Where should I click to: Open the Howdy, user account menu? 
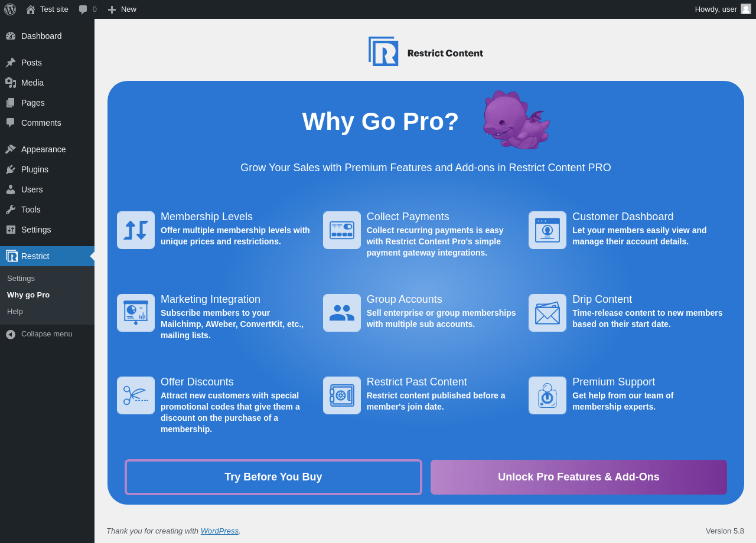(723, 9)
